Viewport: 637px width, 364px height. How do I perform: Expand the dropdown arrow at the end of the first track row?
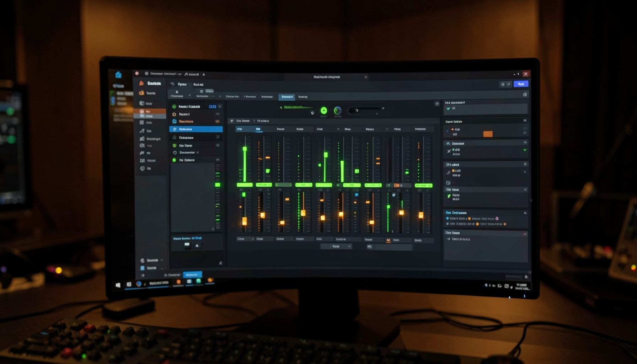point(220,106)
